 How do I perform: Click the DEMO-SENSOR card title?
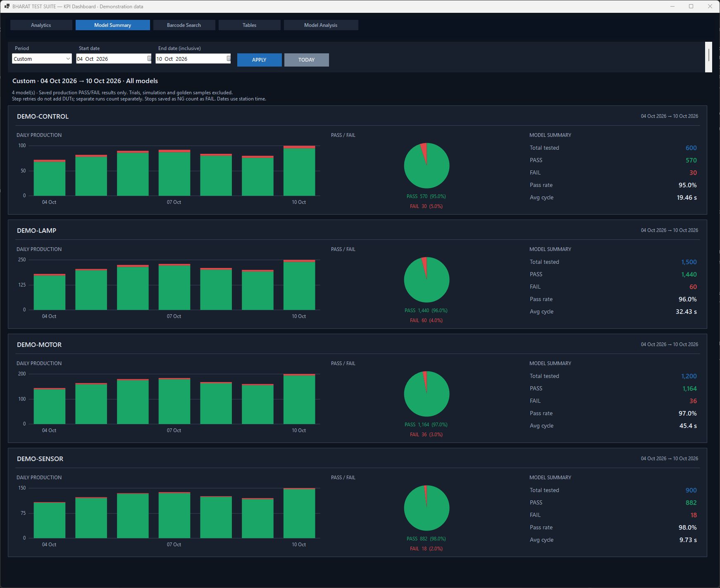point(40,459)
